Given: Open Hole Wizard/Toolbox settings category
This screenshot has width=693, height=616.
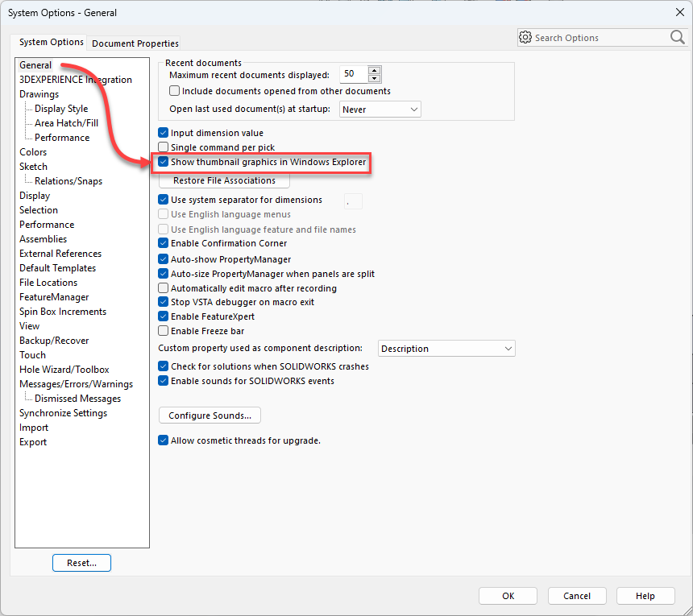Looking at the screenshot, I should tap(64, 370).
